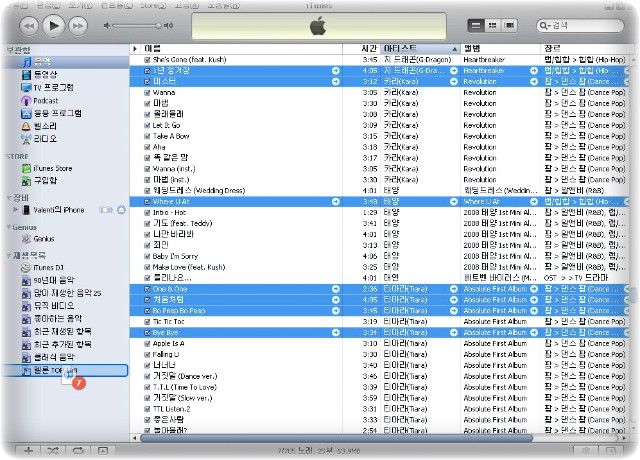Screen dimensions: 640x460
Task: Click the Play button
Action: [x=53, y=26]
